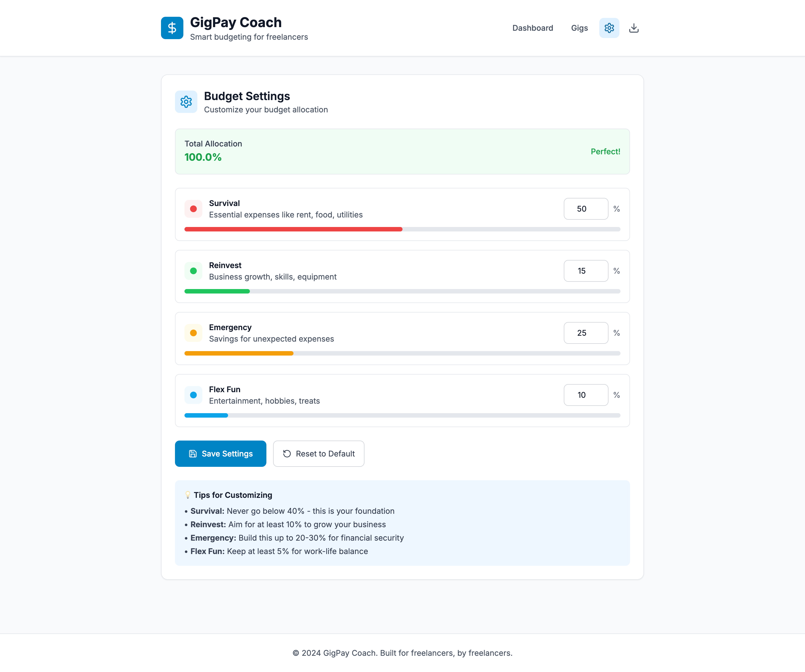Click Reset to Default
The image size is (805, 672).
[319, 453]
